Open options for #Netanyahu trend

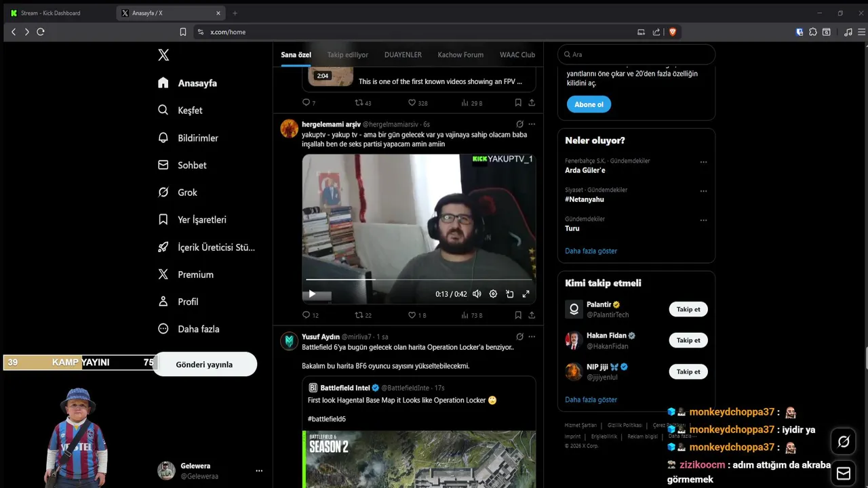point(703,192)
